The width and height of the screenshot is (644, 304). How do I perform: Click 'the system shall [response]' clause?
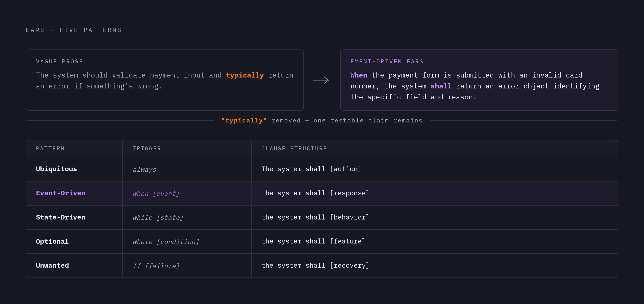[x=315, y=193]
